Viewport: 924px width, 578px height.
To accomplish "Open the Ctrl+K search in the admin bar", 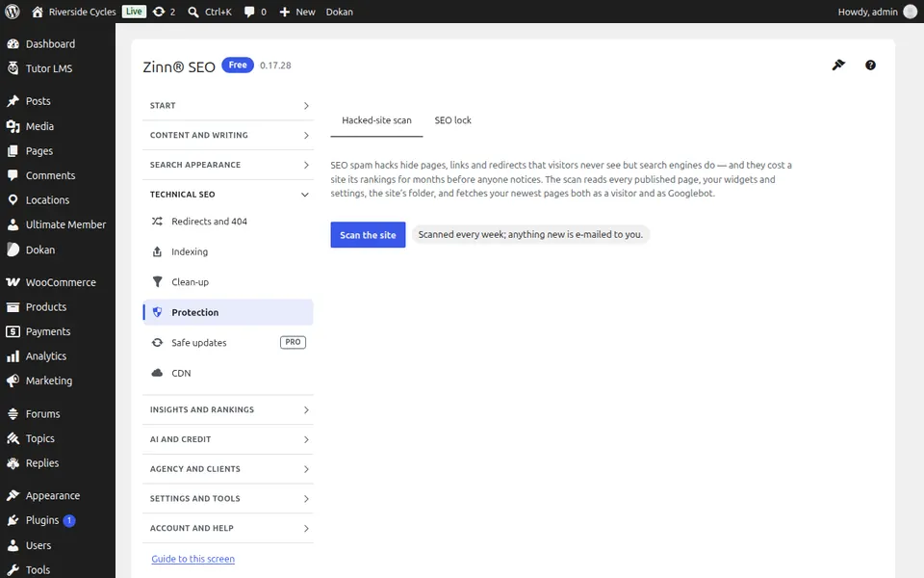I will pyautogui.click(x=210, y=12).
